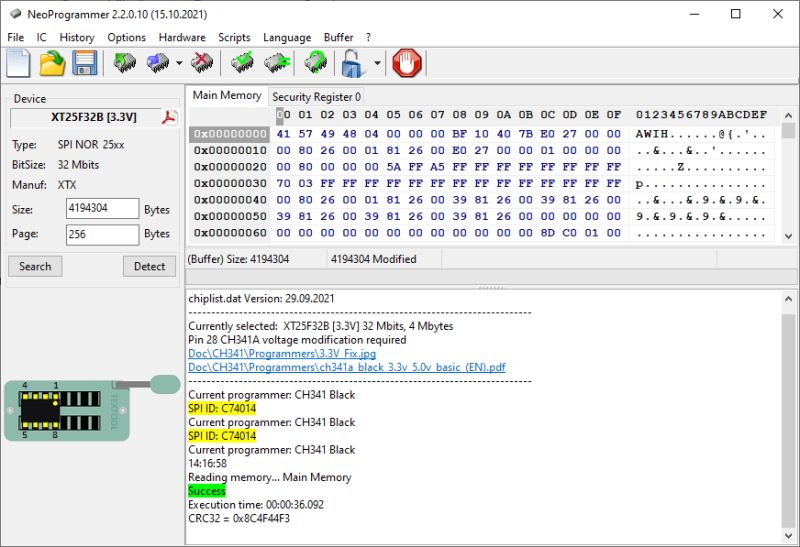This screenshot has width=800, height=547.
Task: Create a new file with blank page icon
Action: 18,63
